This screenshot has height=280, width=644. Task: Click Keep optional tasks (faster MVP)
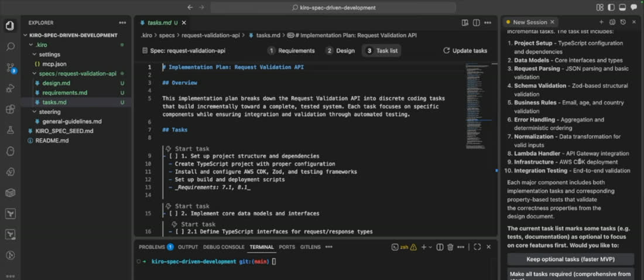[570, 259]
